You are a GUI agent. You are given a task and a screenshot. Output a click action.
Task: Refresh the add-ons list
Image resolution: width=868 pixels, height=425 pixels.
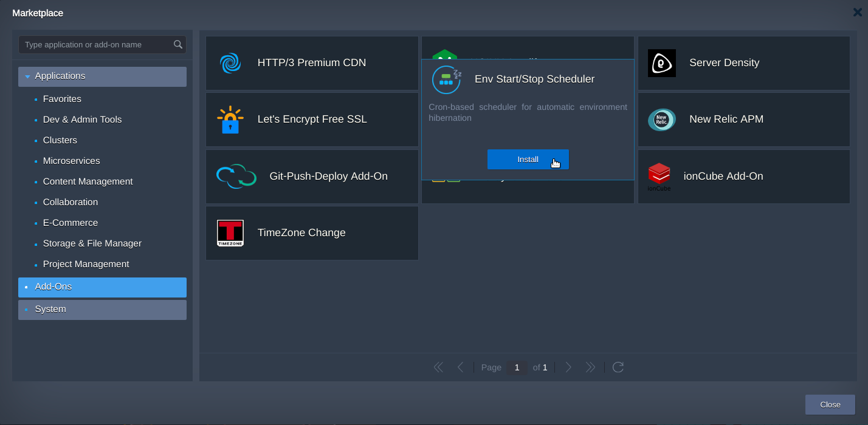[618, 367]
